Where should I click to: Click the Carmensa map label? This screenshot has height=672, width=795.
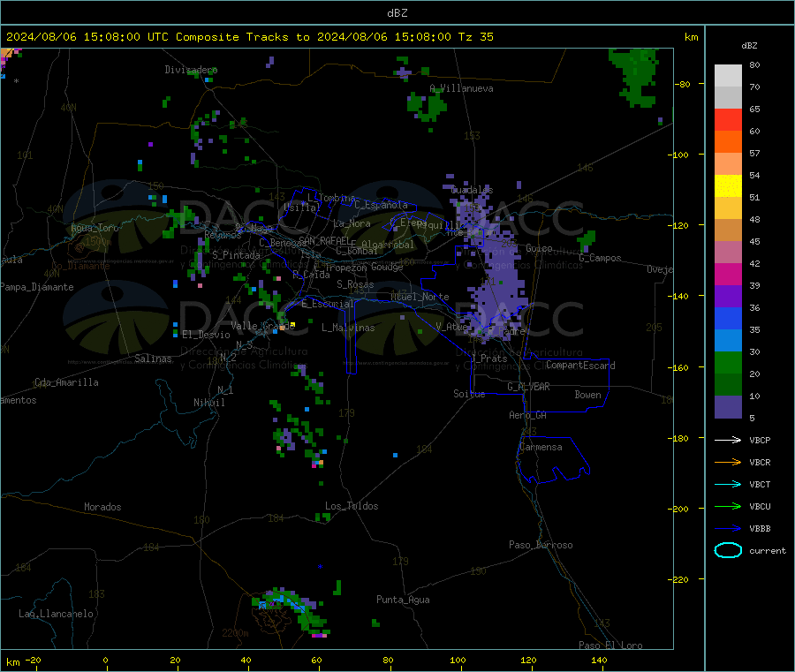[x=541, y=448]
